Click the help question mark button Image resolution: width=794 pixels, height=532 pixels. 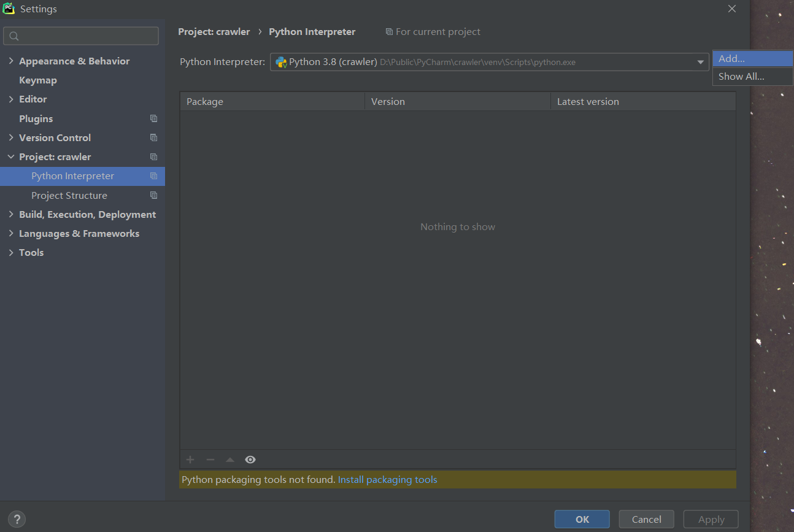click(17, 519)
